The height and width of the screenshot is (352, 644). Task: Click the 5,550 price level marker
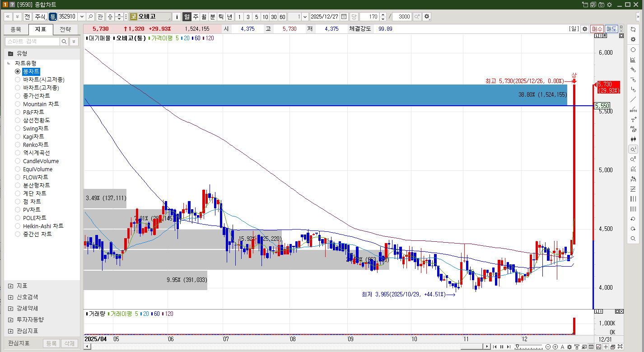coord(602,106)
